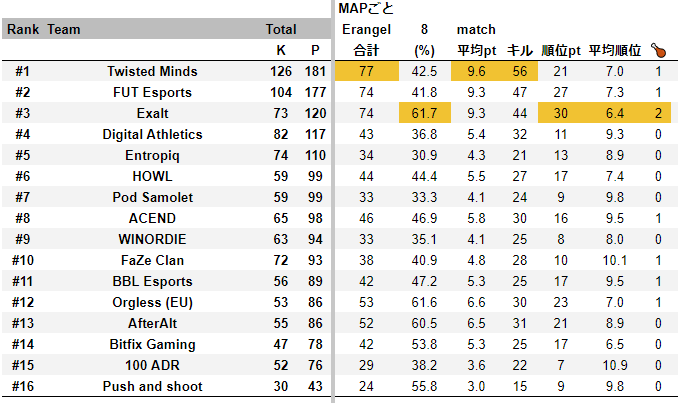This screenshot has width=678, height=403.
Task: Select the キル column header
Action: [520, 50]
